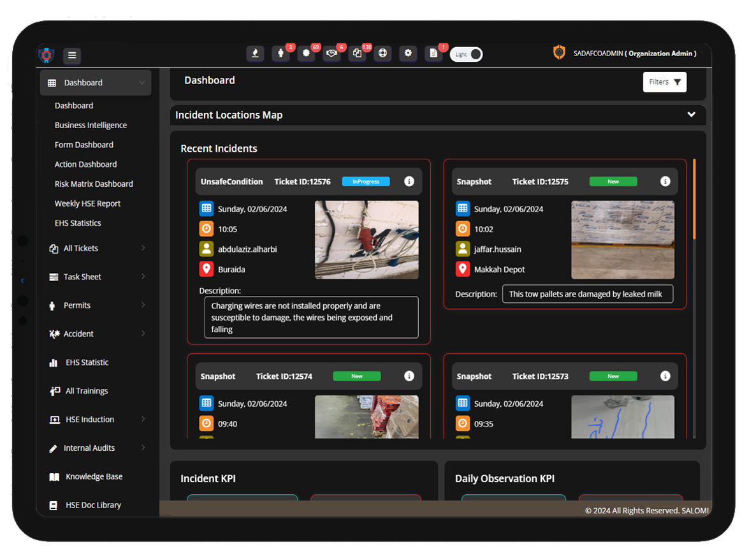756x556 pixels.
Task: Click the InProgress status badge
Action: click(366, 182)
